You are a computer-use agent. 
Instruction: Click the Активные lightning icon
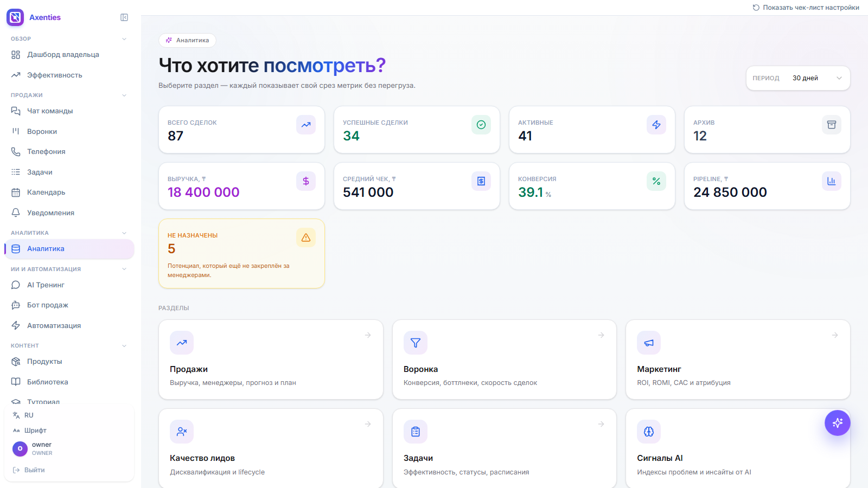[656, 125]
